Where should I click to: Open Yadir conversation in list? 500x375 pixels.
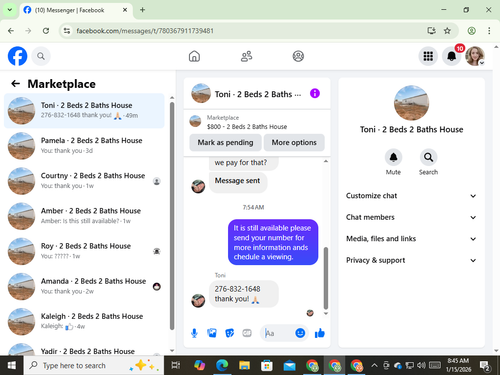coord(84,349)
